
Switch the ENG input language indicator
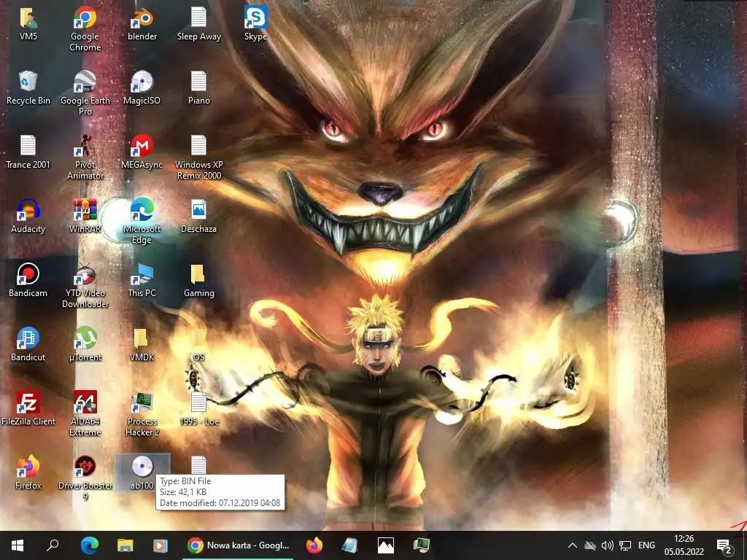pos(646,545)
